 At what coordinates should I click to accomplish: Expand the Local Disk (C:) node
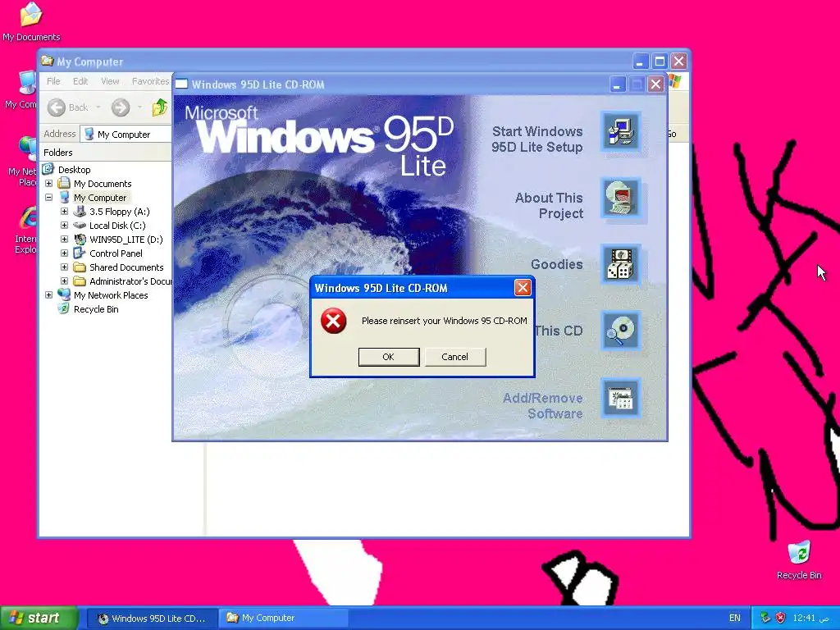tap(64, 226)
